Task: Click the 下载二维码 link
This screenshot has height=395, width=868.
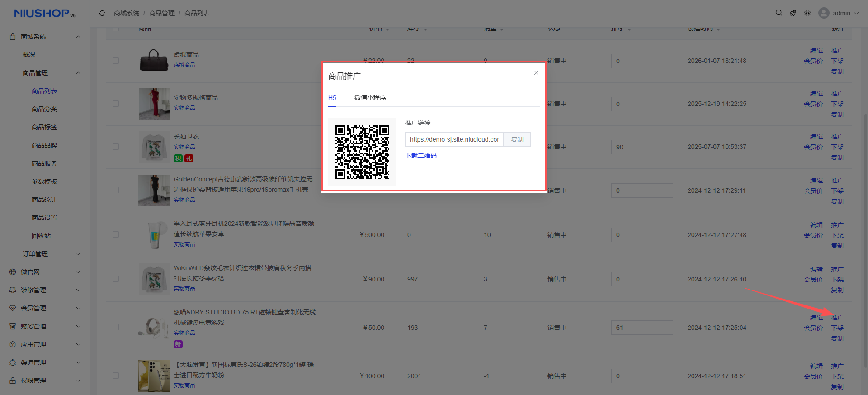Action: click(420, 156)
